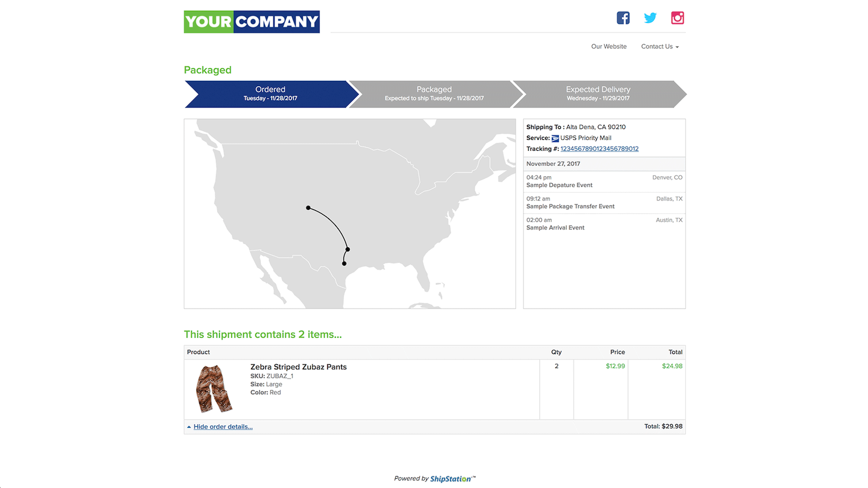Click the Austin arrival dot on map
Image resolution: width=868 pixels, height=488 pixels.
(x=344, y=264)
